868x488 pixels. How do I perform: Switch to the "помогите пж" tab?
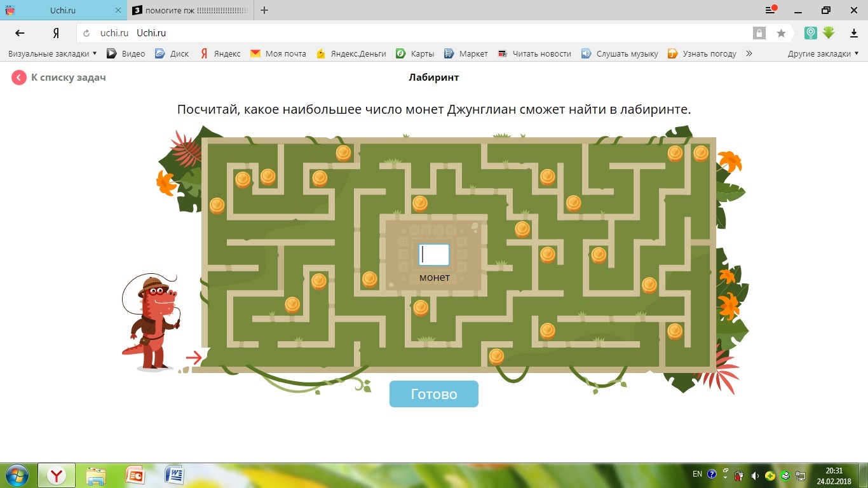tap(191, 10)
